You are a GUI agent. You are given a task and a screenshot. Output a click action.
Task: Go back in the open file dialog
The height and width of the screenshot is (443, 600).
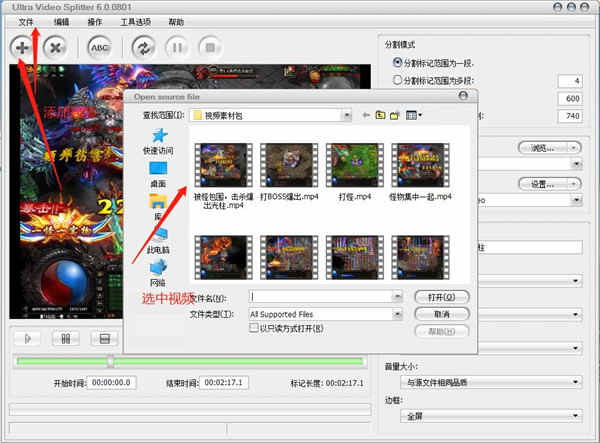tap(366, 115)
